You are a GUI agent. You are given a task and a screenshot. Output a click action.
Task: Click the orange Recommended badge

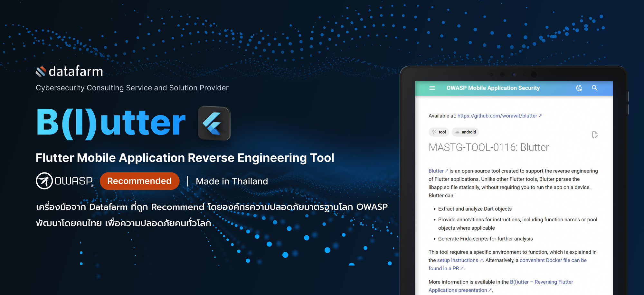pos(139,181)
